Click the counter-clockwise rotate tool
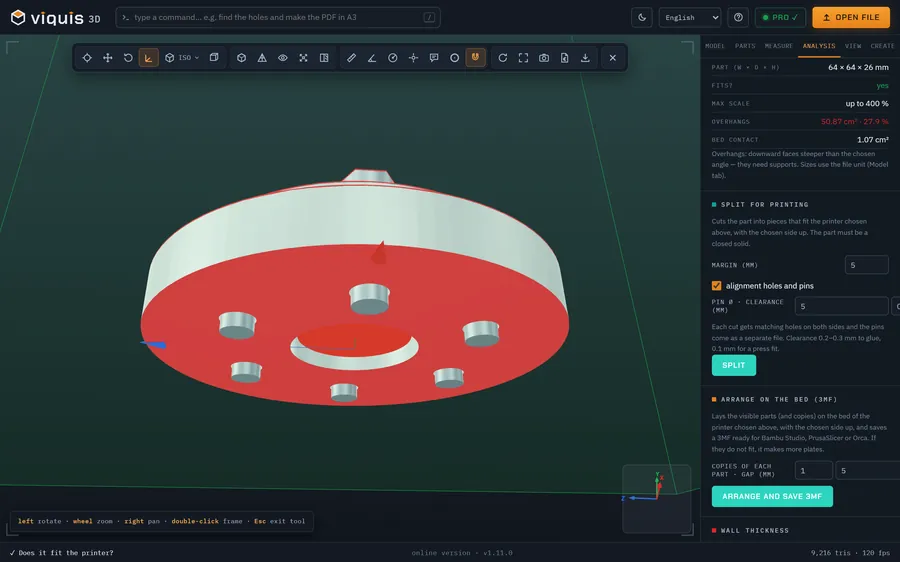The height and width of the screenshot is (562, 900). pos(128,57)
